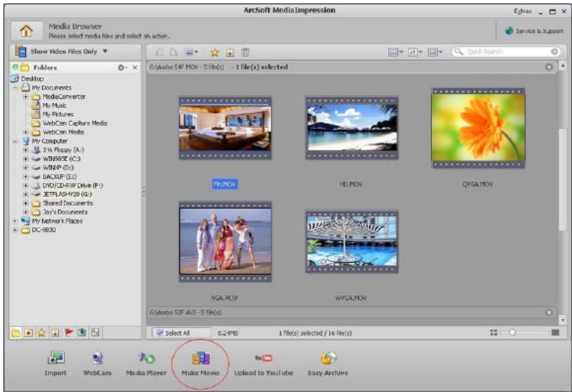572x392 pixels.
Task: Click the rotate left icon in toolbar
Action: tap(159, 52)
